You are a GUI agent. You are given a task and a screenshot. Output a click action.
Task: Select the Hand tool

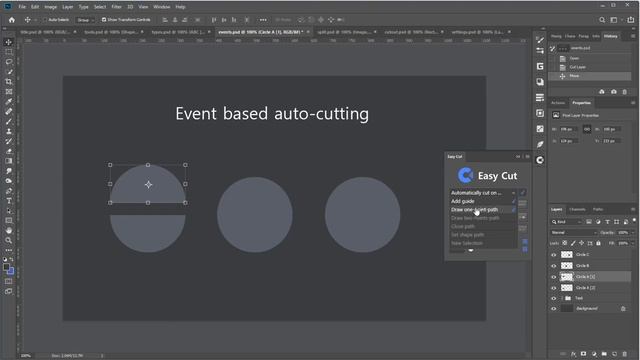[x=9, y=230]
